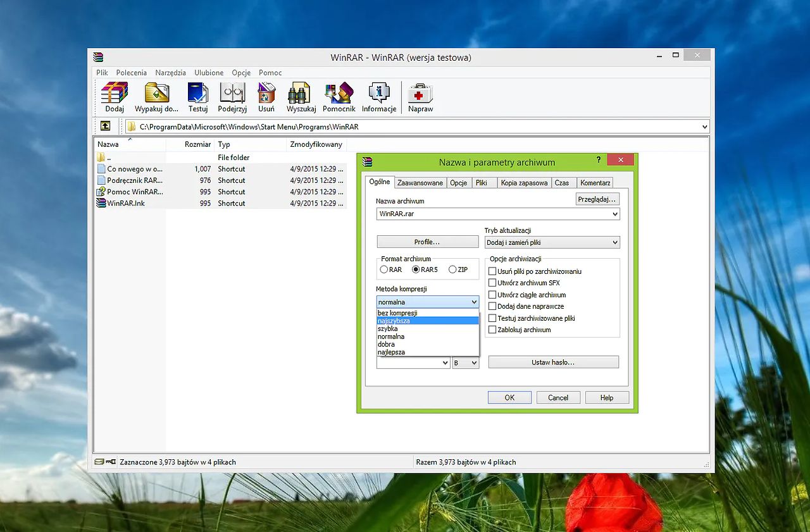Viewport: 810px width, 532px height.
Task: Open the 'Nazwa archiwum' dropdown arrow
Action: click(615, 214)
